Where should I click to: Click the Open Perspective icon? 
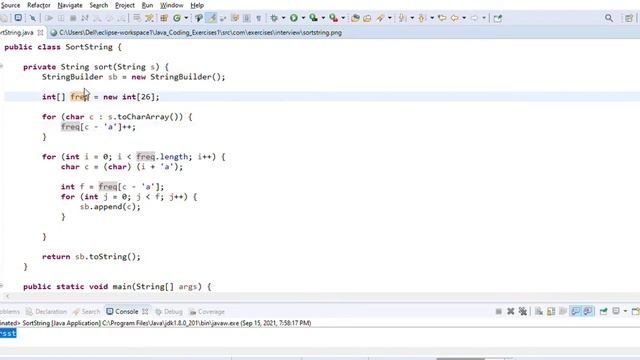629,18
